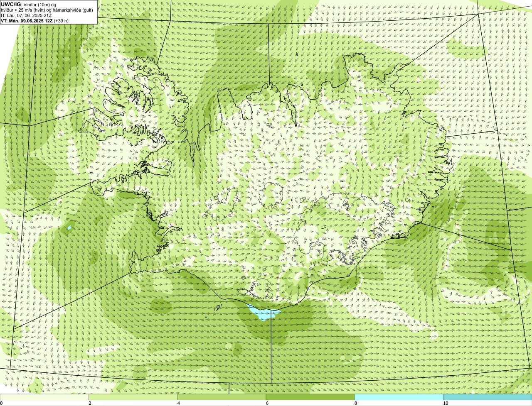Click the legend scale label "4"

(178, 403)
